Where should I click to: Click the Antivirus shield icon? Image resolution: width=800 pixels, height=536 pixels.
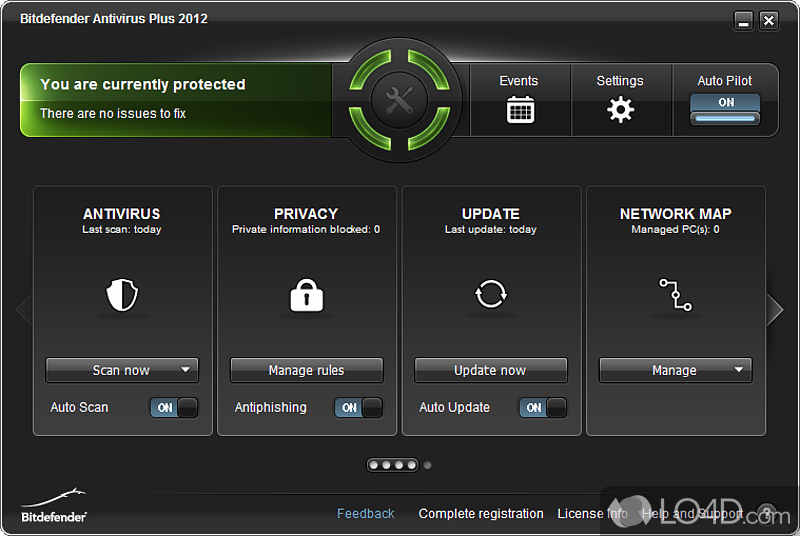pyautogui.click(x=122, y=294)
